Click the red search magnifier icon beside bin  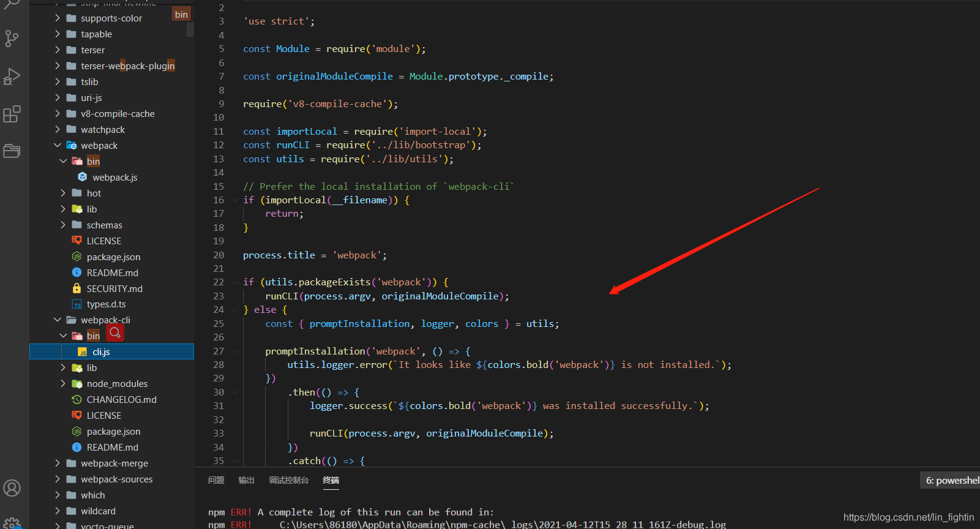[115, 332]
